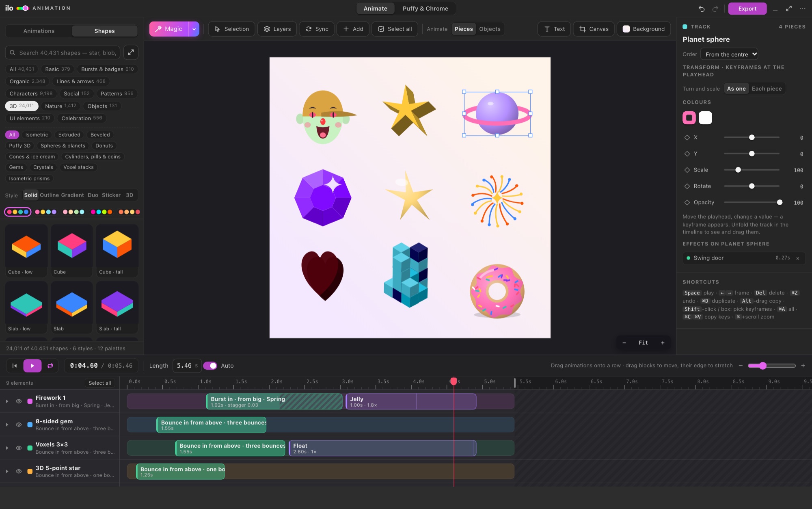Click the Fit zoom button
This screenshot has width=812, height=509.
coord(643,343)
